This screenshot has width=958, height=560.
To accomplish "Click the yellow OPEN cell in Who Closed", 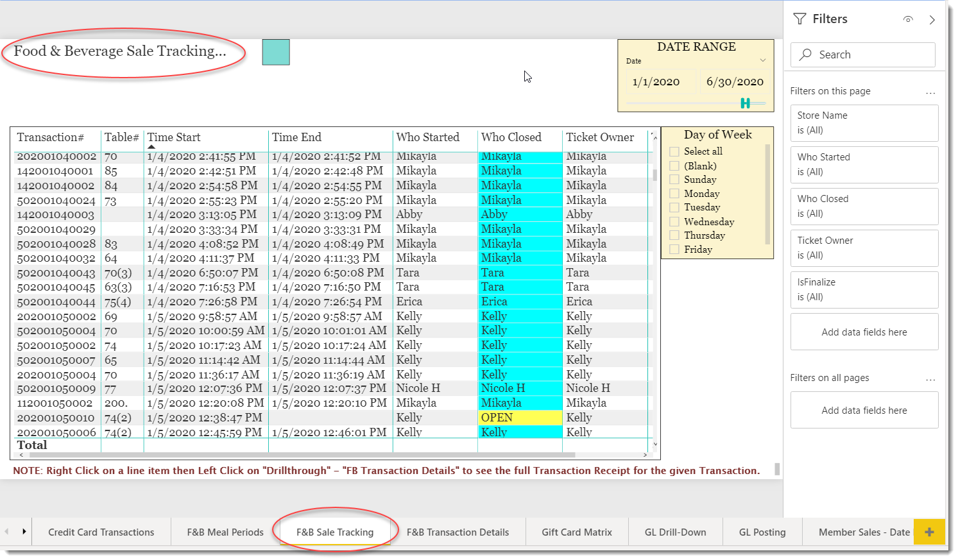I will (520, 418).
